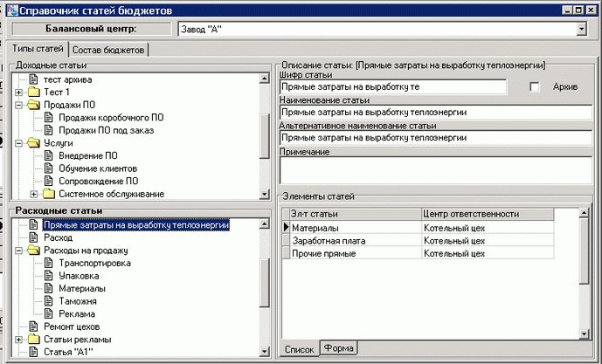This screenshot has height=364, width=602.
Task: Click folder icon of 'Системное обслуживание'
Action: 49,194
